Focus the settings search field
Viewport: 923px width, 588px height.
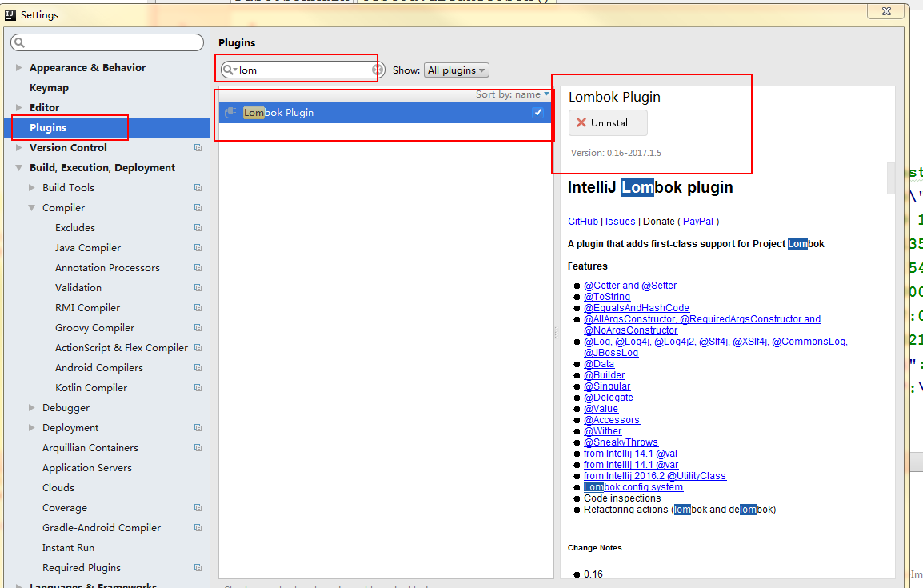coord(108,42)
